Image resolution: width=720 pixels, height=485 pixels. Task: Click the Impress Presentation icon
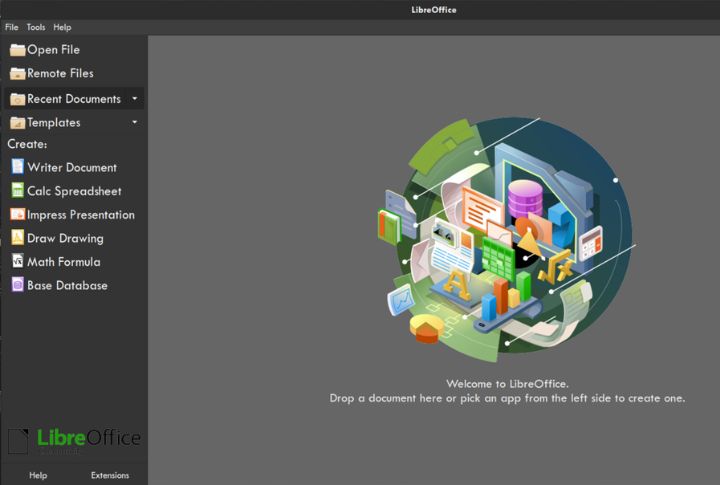(17, 214)
